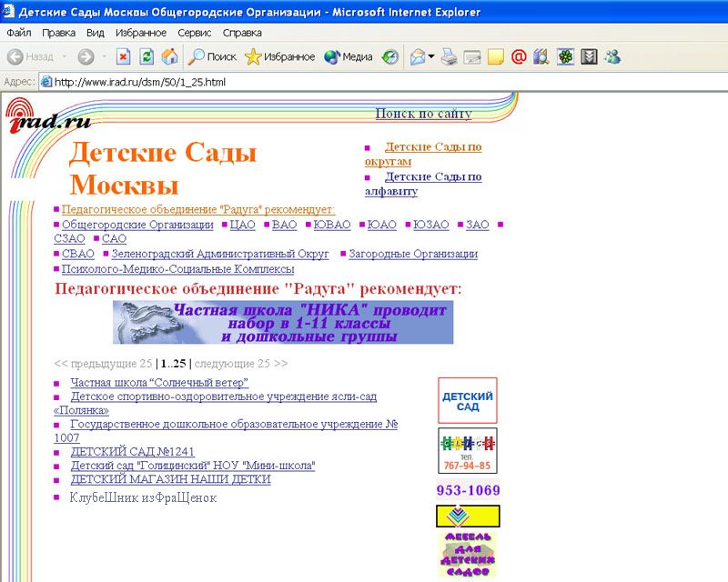Click the Stop loading toolbar icon

coord(123,56)
